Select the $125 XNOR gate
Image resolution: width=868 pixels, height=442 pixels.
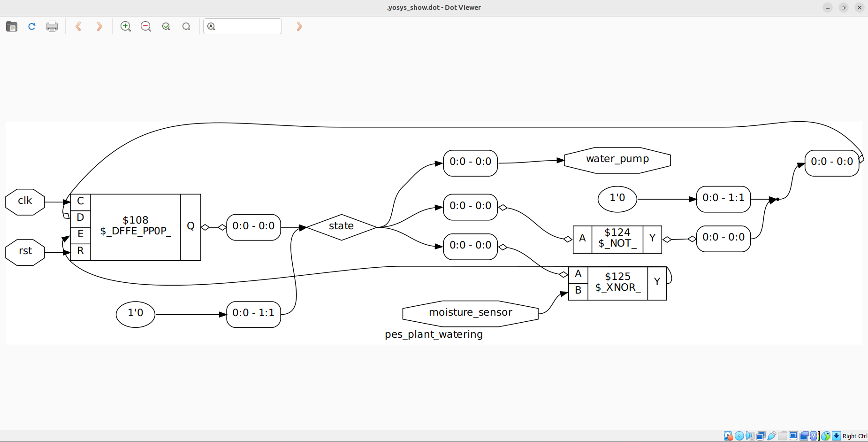click(617, 282)
